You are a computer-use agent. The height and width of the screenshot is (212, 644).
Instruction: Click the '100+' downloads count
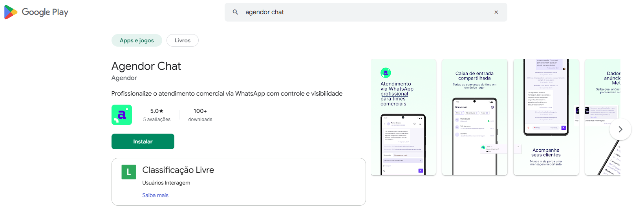pos(200,111)
